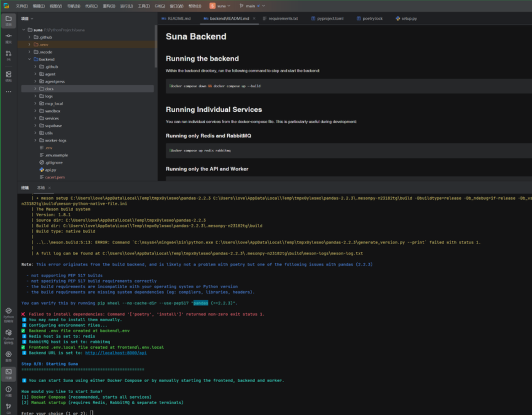This screenshot has height=415, width=532.
Task: Open the 导航 (Navigate) menu
Action: click(x=74, y=6)
